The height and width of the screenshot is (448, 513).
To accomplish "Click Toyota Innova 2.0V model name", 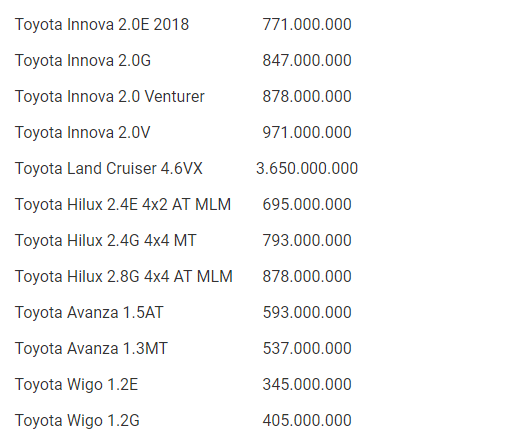I will (83, 133).
